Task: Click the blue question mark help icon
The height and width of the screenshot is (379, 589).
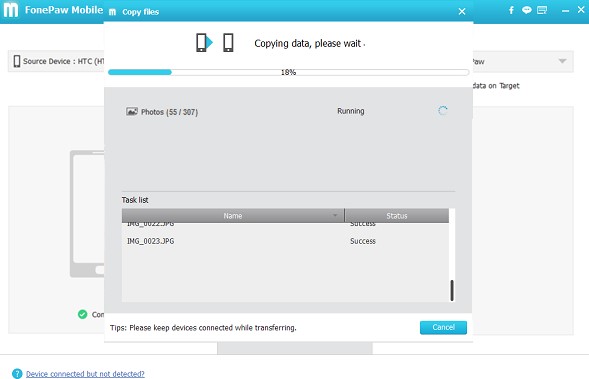Action: pos(17,374)
